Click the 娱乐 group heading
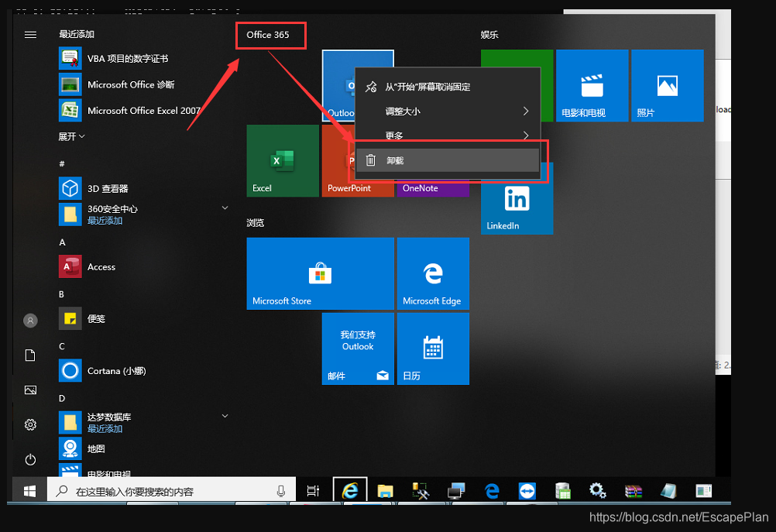 pyautogui.click(x=489, y=35)
